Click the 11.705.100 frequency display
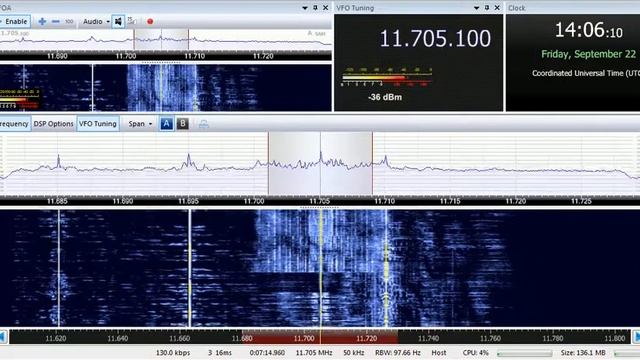Screen dimensions: 640x360 click(435, 38)
